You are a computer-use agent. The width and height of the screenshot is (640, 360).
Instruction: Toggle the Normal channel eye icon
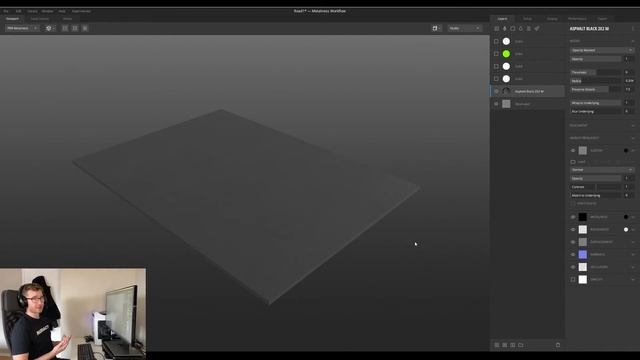(573, 255)
